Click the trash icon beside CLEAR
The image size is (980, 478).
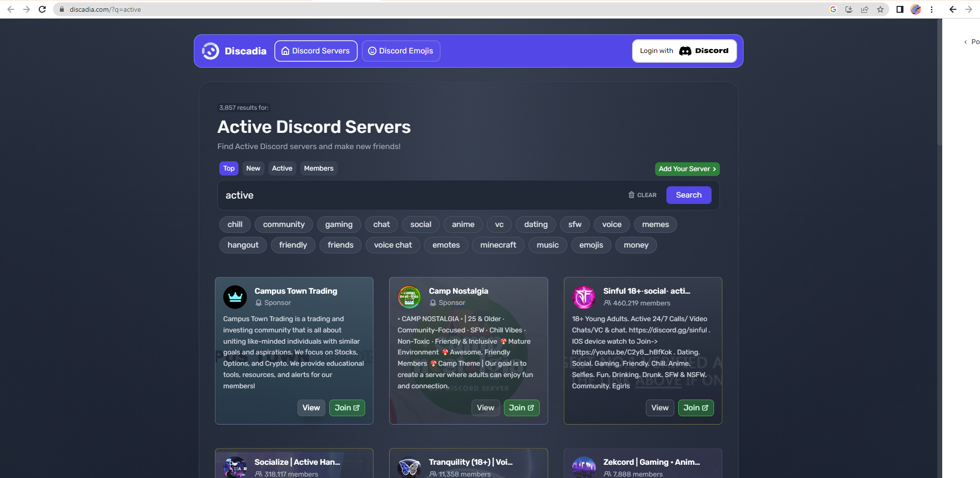coord(632,195)
